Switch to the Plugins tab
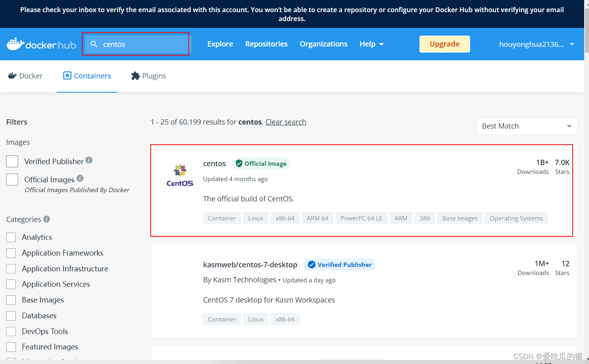This screenshot has height=364, width=589. (148, 76)
